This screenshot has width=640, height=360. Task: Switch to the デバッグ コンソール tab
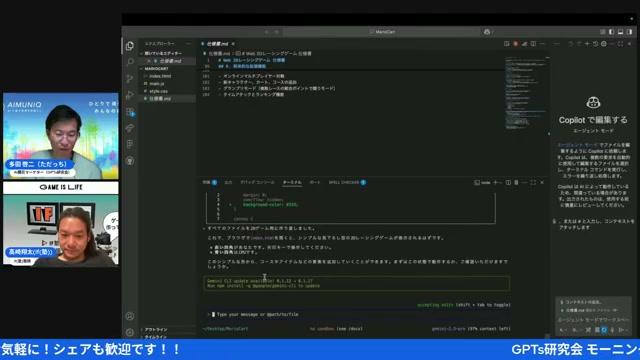point(257,182)
